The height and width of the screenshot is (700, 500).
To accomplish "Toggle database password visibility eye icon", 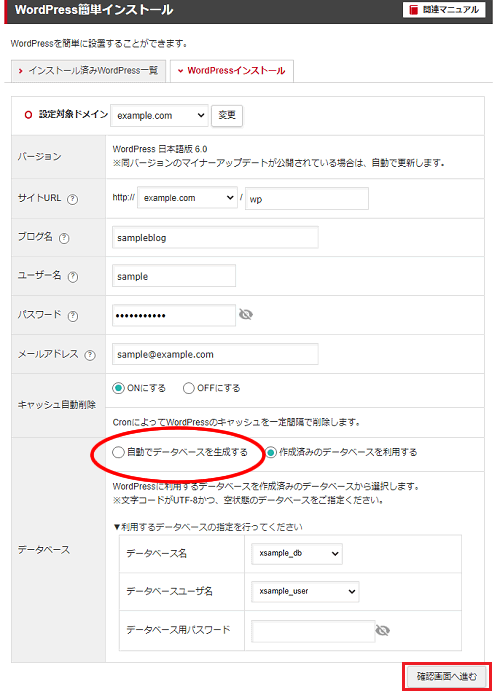I will (383, 630).
